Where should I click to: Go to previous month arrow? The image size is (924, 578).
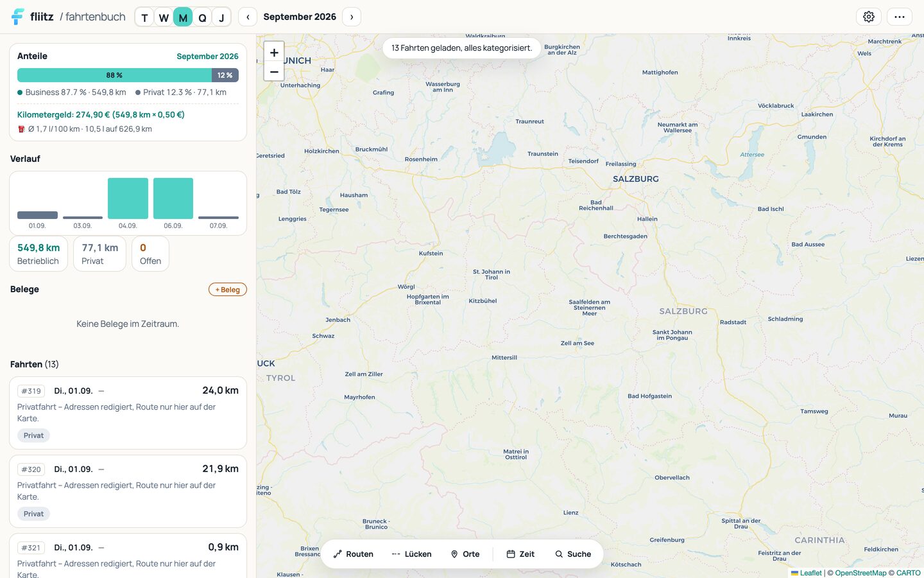pos(248,17)
